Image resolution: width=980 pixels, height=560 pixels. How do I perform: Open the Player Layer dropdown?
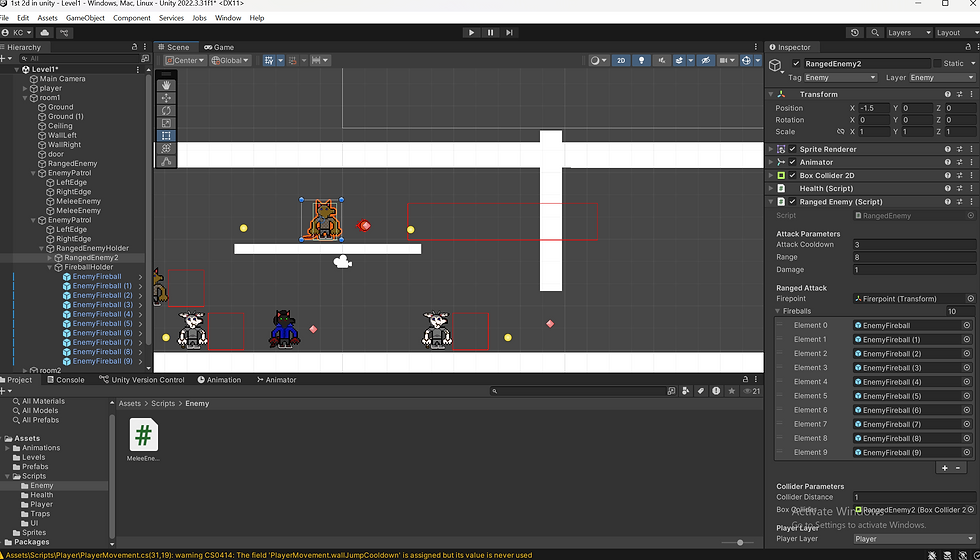914,539
